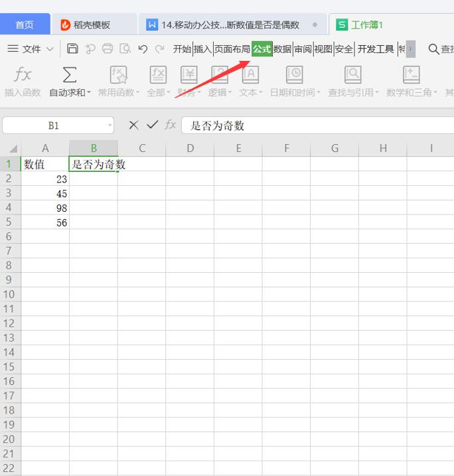Viewport: 454px width, 476px height.
Task: Click the Select All corner triangle
Action: (13, 149)
